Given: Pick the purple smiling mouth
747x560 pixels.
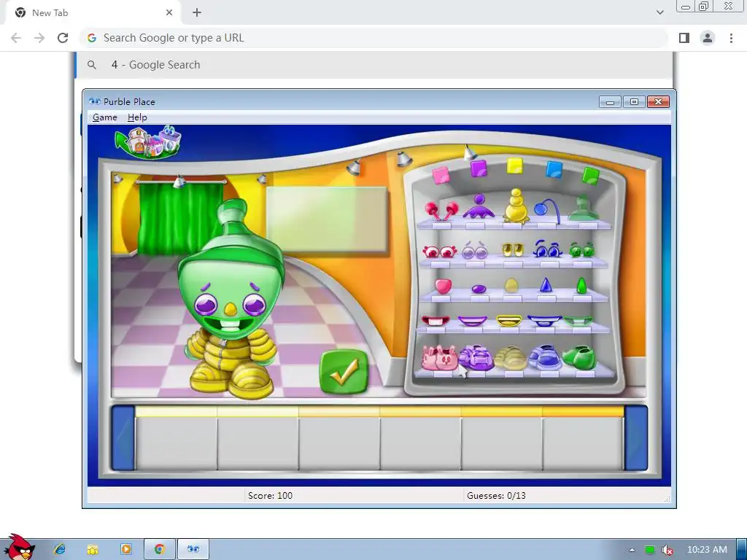Looking at the screenshot, I should (x=472, y=321).
